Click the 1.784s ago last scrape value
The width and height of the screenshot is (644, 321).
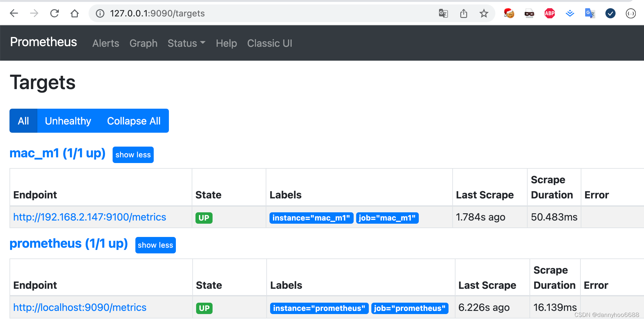(480, 217)
